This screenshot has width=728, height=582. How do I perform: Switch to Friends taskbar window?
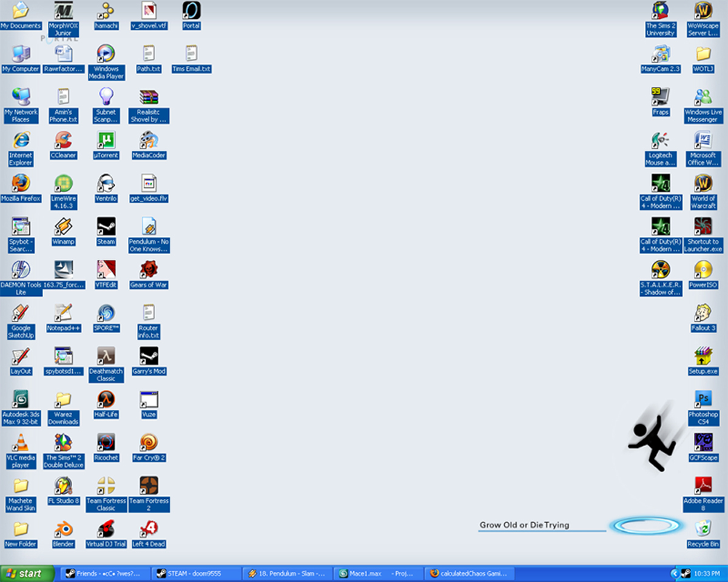[106, 574]
